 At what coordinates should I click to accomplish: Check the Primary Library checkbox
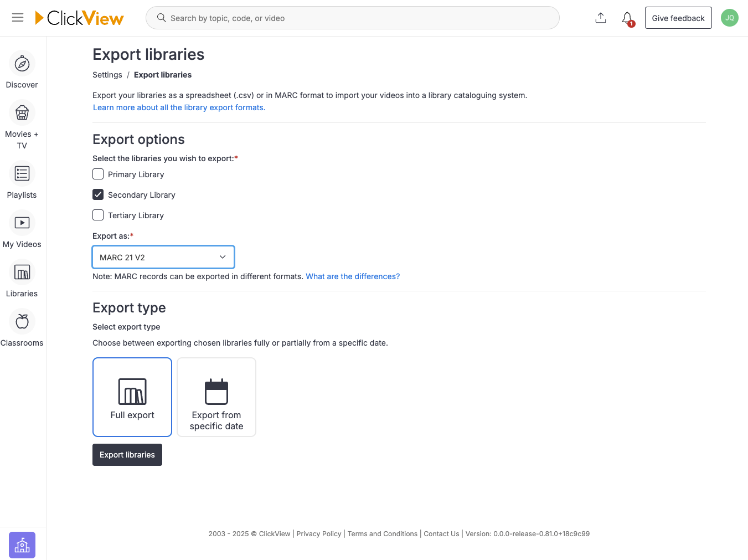(x=98, y=174)
